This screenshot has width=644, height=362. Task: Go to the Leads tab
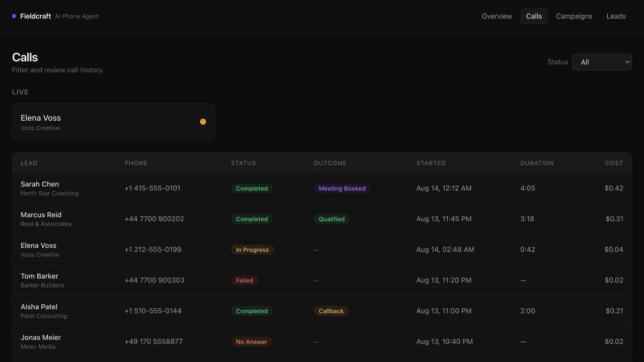pos(616,16)
